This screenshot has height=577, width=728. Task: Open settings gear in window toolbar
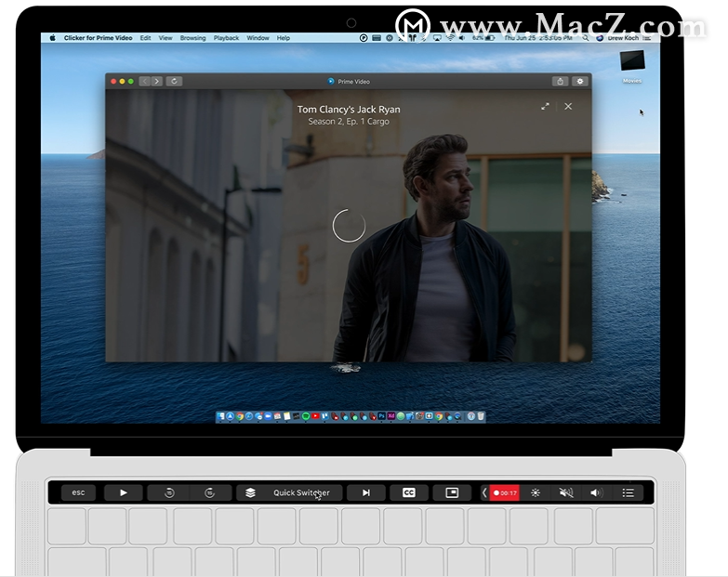[580, 81]
